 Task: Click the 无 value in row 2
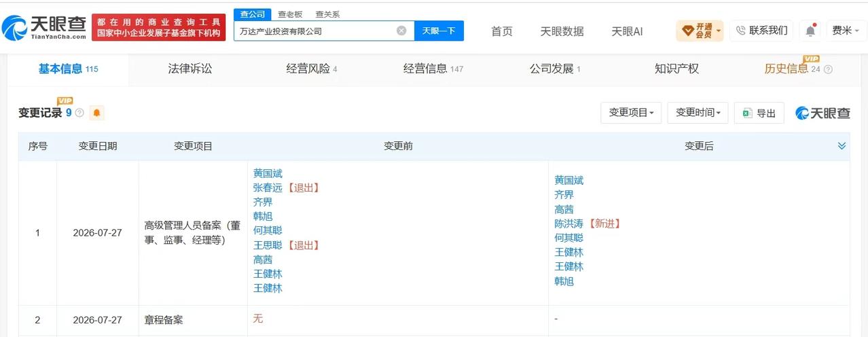click(257, 319)
